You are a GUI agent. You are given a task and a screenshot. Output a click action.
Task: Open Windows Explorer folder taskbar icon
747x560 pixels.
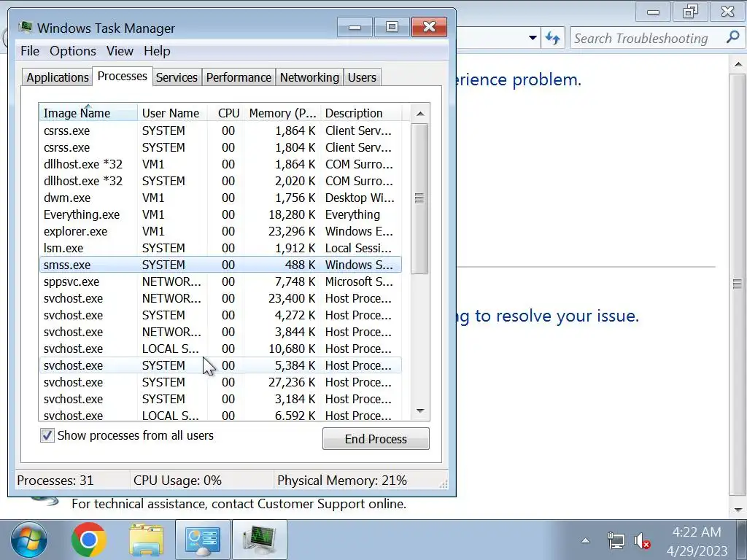coord(146,540)
